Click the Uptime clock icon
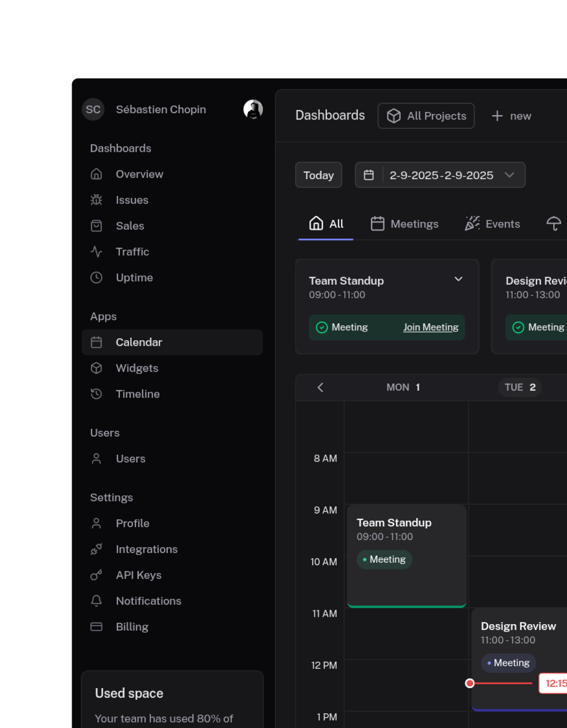Image resolution: width=567 pixels, height=728 pixels. (x=96, y=277)
